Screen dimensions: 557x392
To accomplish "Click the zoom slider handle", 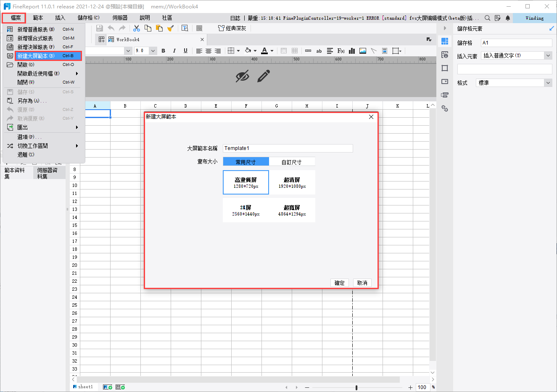I will click(x=356, y=387).
